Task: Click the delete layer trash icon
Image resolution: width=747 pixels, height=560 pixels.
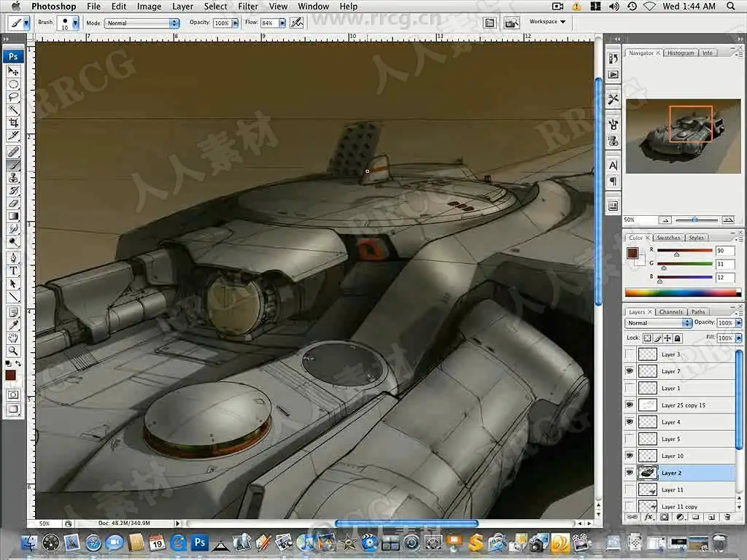Action: pyautogui.click(x=727, y=517)
